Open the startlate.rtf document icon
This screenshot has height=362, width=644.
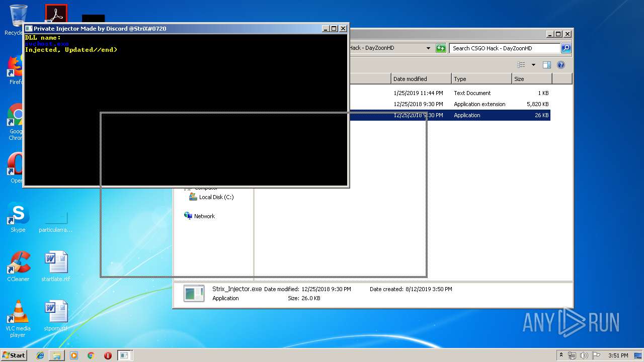(x=56, y=266)
